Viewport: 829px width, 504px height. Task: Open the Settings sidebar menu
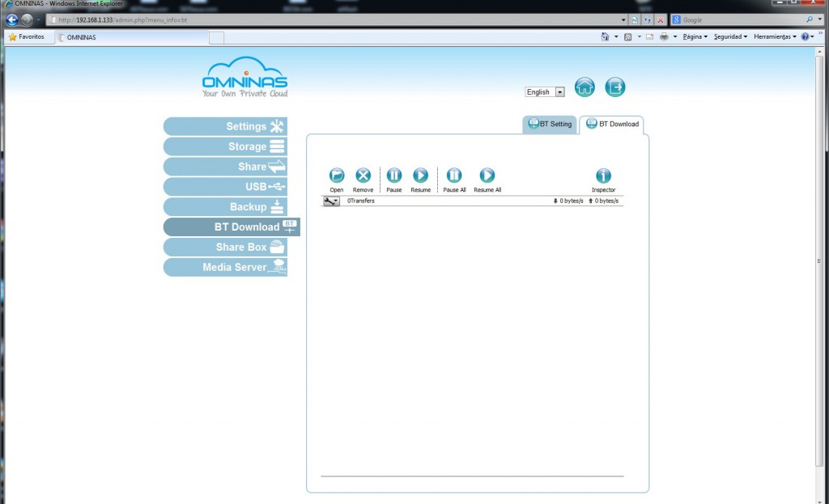[225, 126]
